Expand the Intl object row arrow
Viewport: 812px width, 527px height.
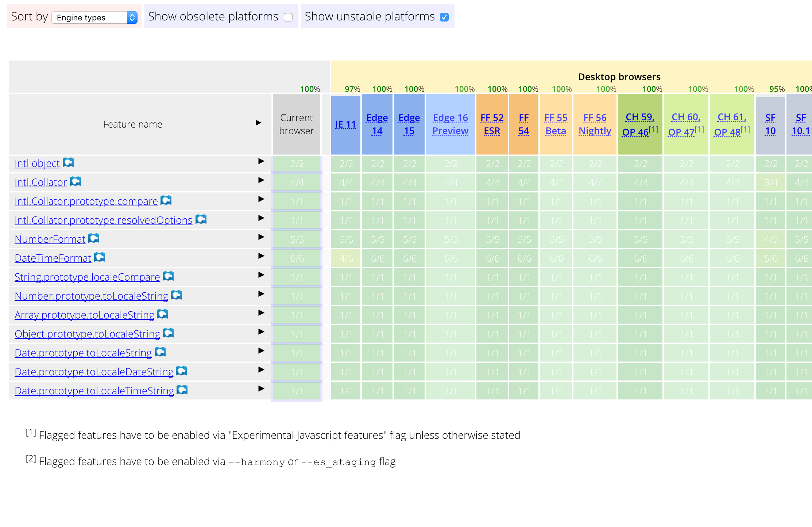[261, 161]
